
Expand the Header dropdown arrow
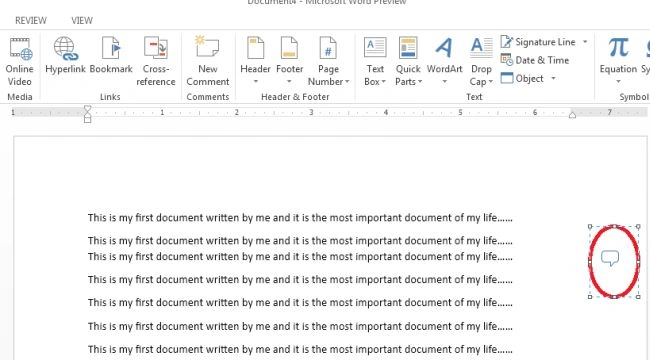(255, 81)
